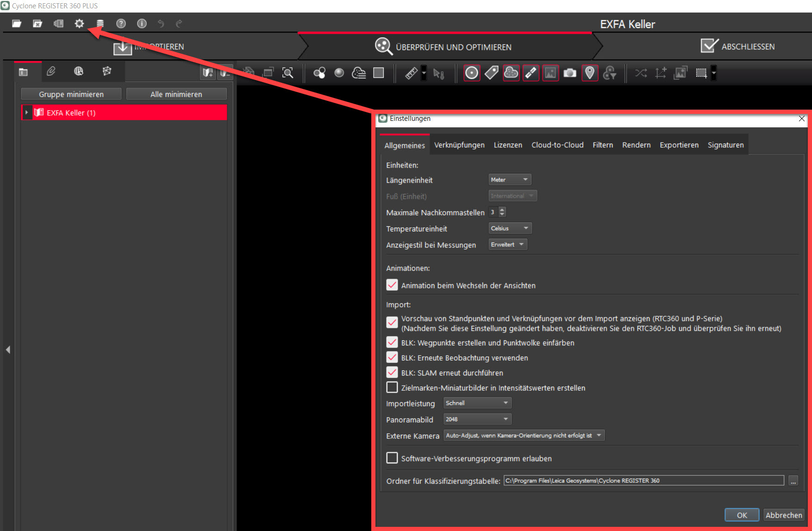Click the close project icon with x
This screenshot has width=812, height=531.
point(37,24)
